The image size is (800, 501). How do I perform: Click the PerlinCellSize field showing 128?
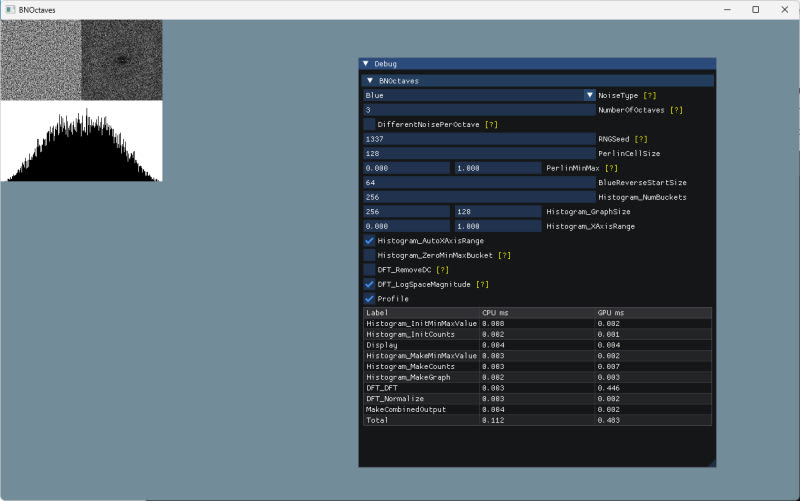click(479, 154)
